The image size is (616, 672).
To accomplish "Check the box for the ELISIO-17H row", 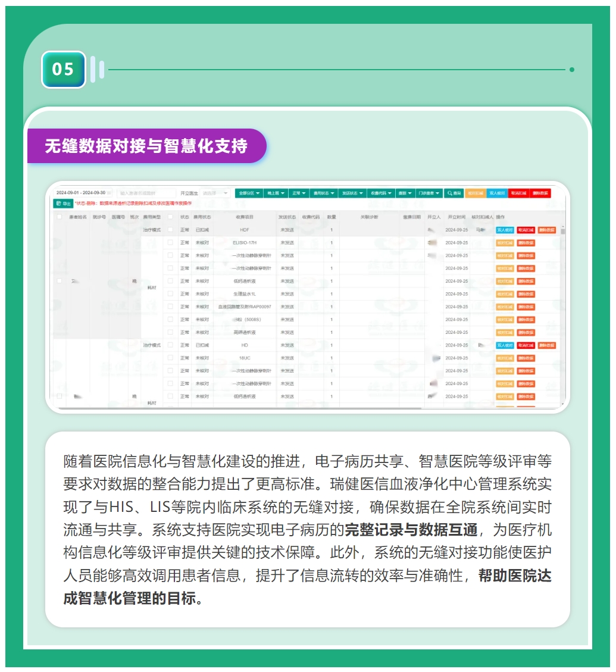I will click(170, 243).
